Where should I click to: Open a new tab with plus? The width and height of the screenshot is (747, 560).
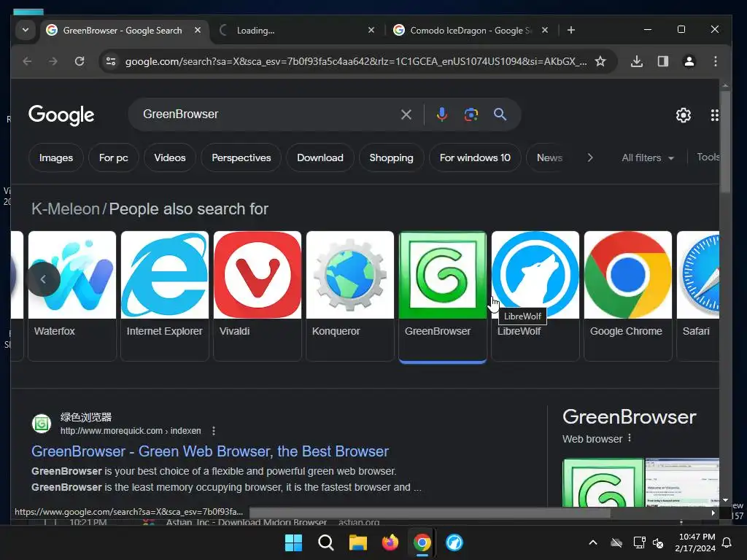(x=570, y=30)
